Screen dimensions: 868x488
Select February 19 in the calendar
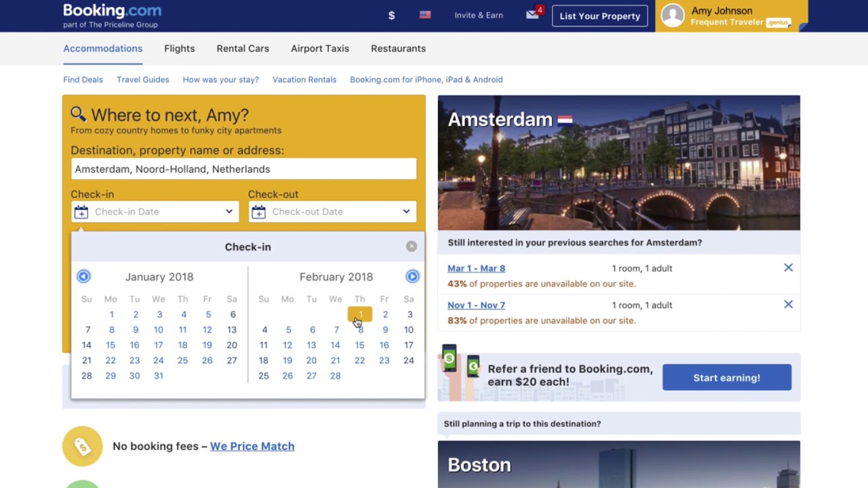288,360
